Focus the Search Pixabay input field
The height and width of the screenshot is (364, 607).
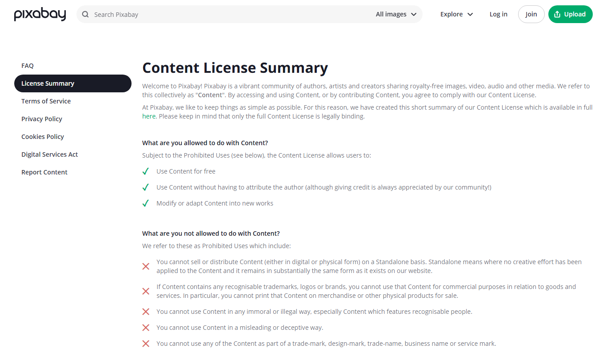[x=231, y=14]
